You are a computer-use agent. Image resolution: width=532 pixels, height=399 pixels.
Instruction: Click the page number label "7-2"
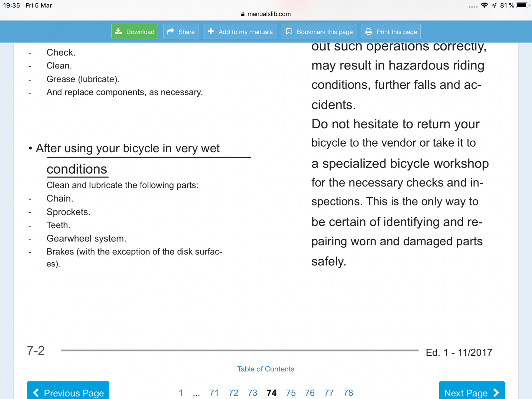[x=36, y=350]
